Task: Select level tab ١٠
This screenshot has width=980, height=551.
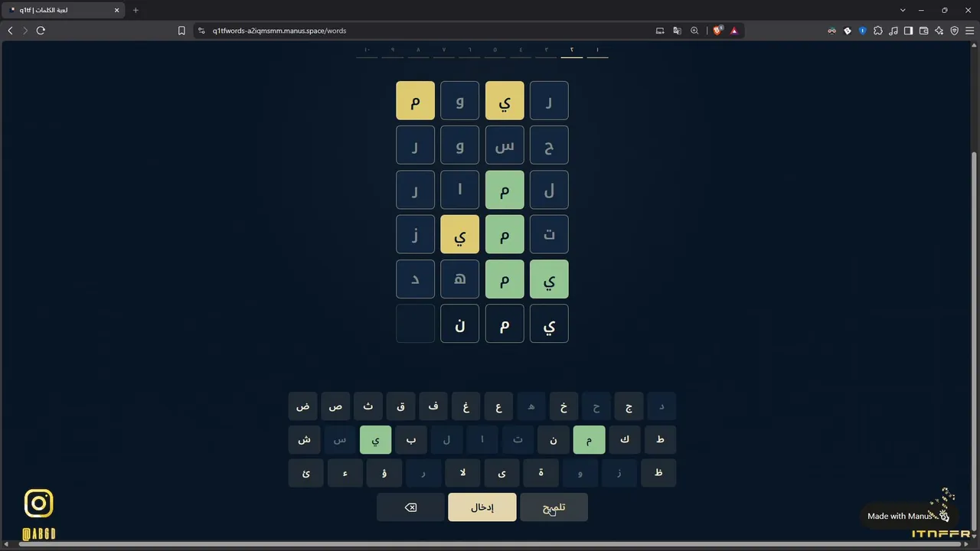Action: 367,51
